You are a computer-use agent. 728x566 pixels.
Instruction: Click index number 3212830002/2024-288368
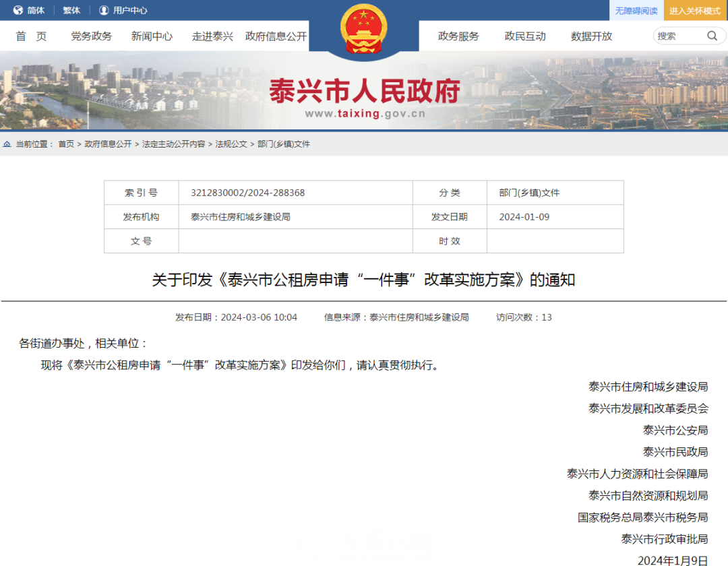[248, 193]
